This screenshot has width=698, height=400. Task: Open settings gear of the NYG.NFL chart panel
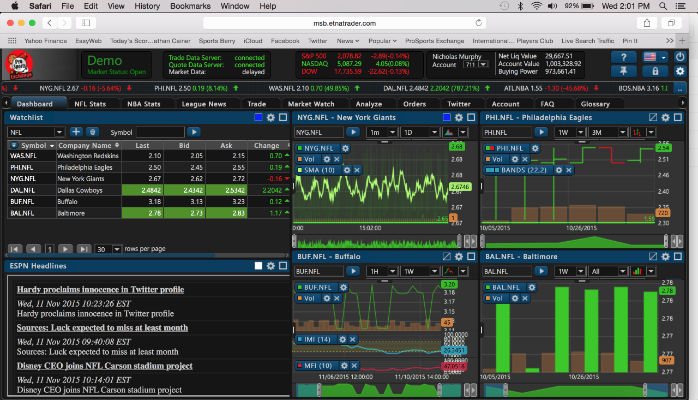459,117
